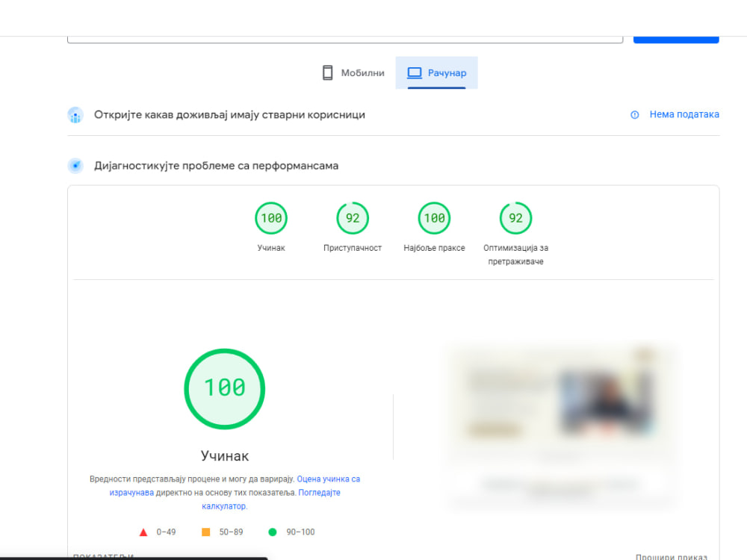
Task: Click the green circle 90–100 legend
Action: coord(291,532)
